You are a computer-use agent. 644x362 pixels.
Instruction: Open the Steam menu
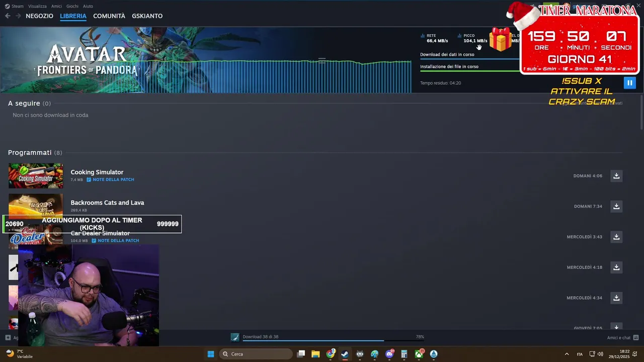[x=15, y=6]
